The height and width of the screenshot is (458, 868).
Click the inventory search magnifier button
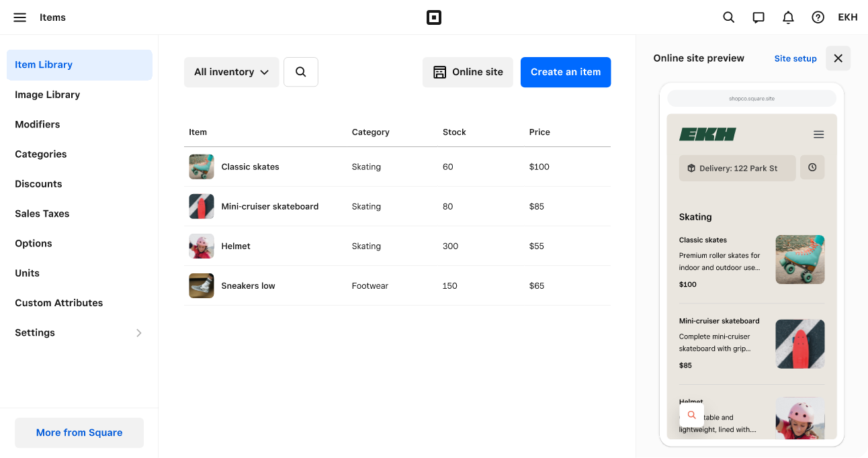(x=301, y=72)
